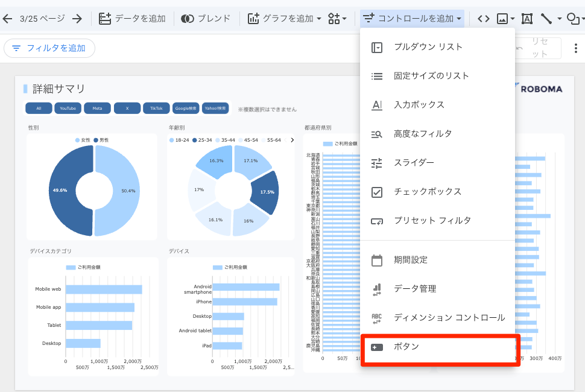Image resolution: width=585 pixels, height=392 pixels.
Task: Collapse the コントロールを追加 dropdown
Action: pos(413,19)
